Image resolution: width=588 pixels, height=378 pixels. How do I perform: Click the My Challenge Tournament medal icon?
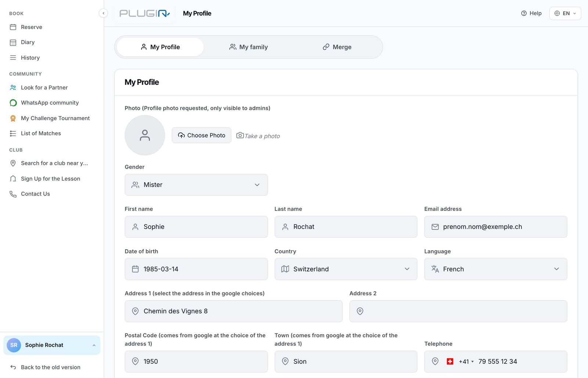[13, 118]
